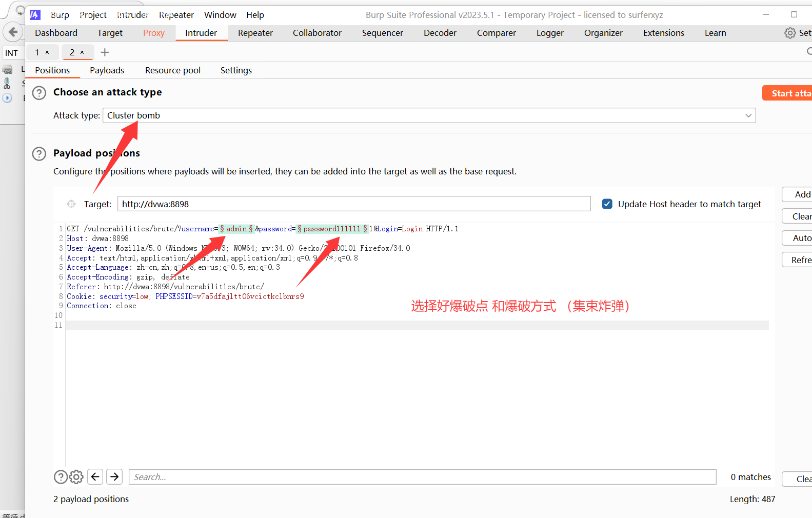
Task: Open the Payloads sub-tab
Action: [x=107, y=70]
